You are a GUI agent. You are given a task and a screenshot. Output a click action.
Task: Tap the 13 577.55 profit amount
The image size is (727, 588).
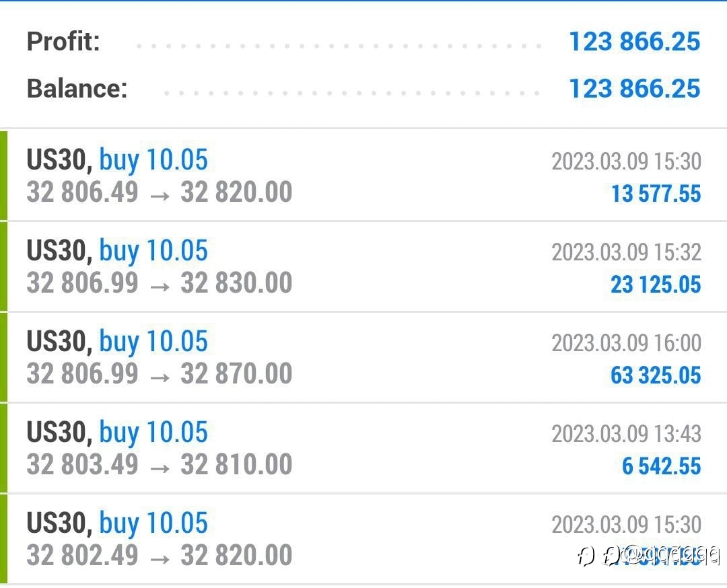(x=656, y=194)
